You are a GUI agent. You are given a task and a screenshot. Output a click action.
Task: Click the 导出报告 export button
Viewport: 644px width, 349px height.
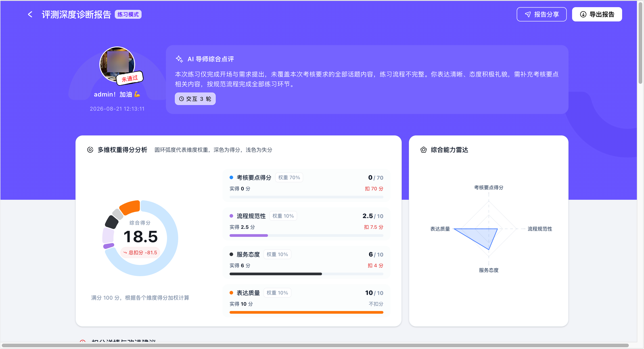(x=597, y=15)
